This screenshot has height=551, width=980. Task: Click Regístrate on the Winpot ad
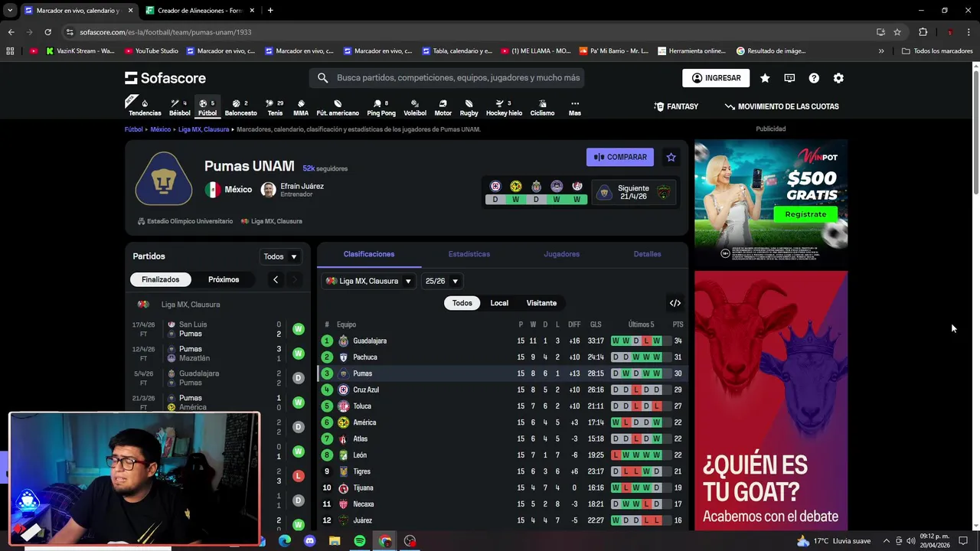click(805, 214)
